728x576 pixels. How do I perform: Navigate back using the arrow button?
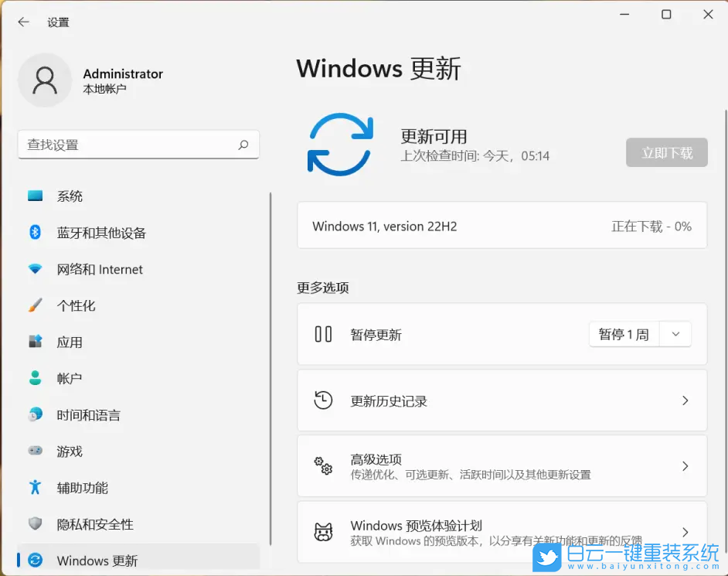22,22
